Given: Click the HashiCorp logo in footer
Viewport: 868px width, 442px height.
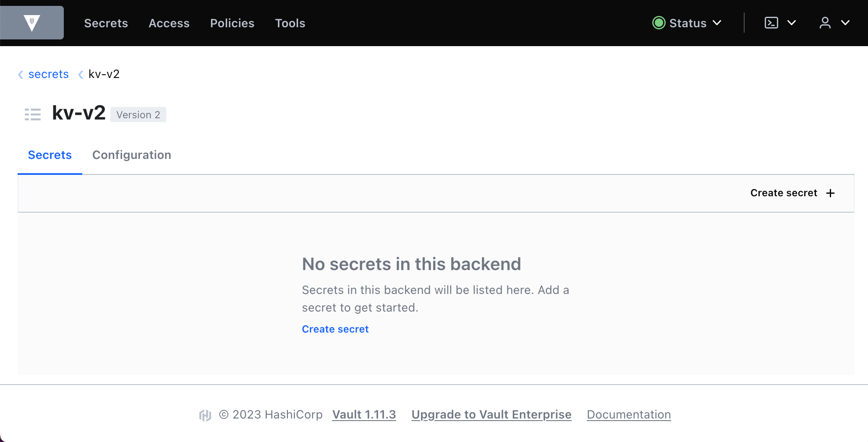Looking at the screenshot, I should pos(205,415).
